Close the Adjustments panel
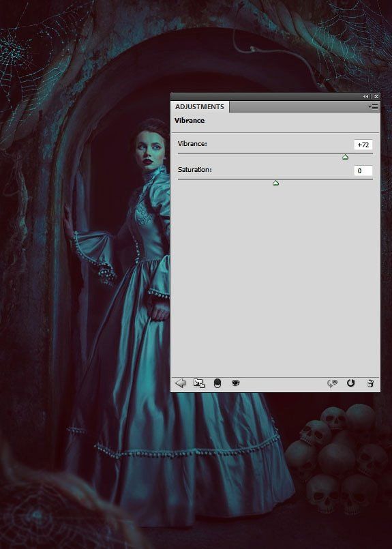392x549 pixels. click(x=376, y=96)
